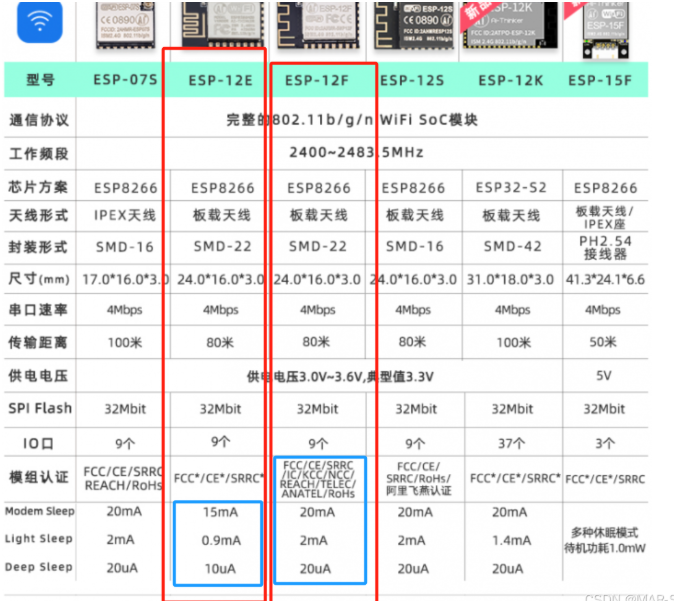Select the 0.9mA Light Sleep value
Screen dimensions: 674x601
tap(221, 540)
